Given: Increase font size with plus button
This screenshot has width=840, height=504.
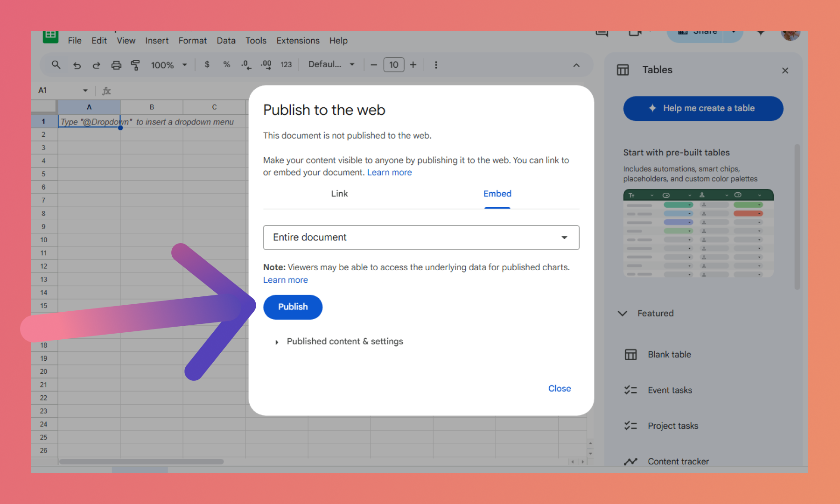Looking at the screenshot, I should coord(413,65).
